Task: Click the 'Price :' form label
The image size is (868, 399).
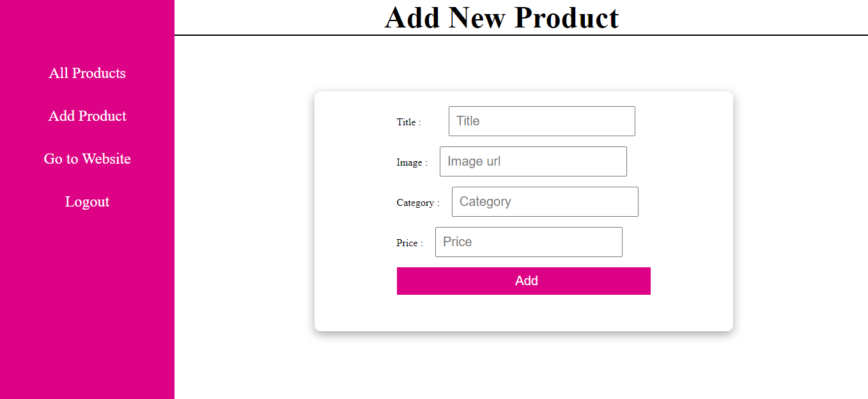Action: pyautogui.click(x=409, y=242)
